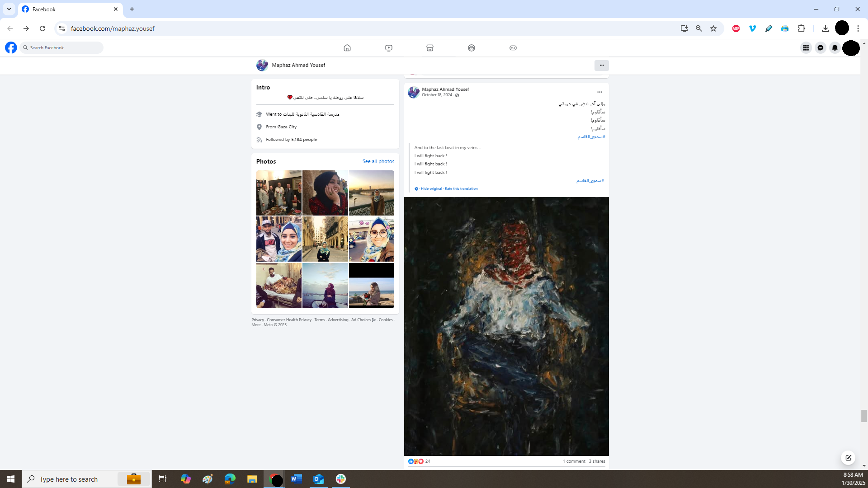
Task: Open the AdBlock Plus extension icon
Action: pyautogui.click(x=736, y=28)
